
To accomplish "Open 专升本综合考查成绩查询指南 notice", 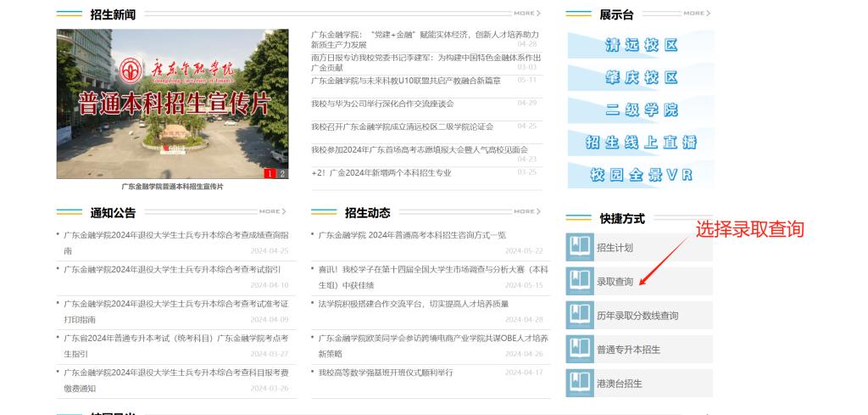I will [x=176, y=243].
